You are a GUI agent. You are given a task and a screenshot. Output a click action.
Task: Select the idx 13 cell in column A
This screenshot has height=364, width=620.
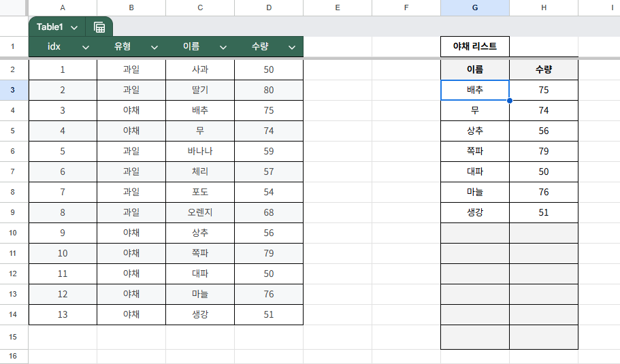[x=63, y=314]
